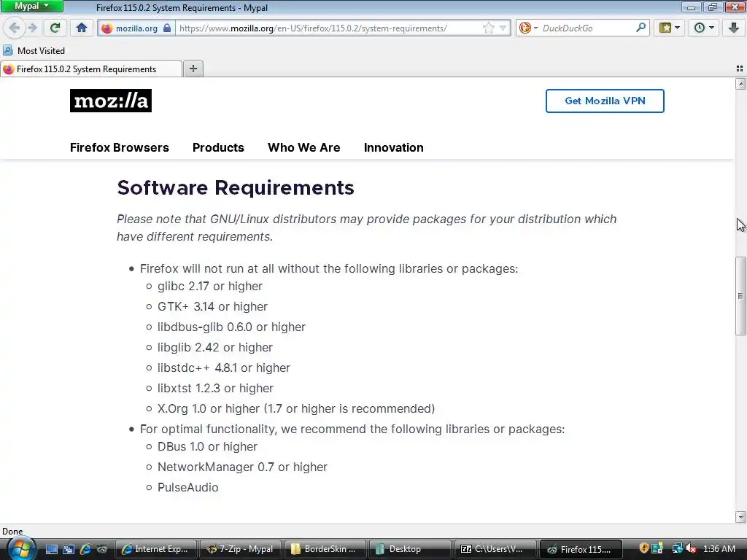
Task: Click the magnifier search icon
Action: click(x=640, y=28)
